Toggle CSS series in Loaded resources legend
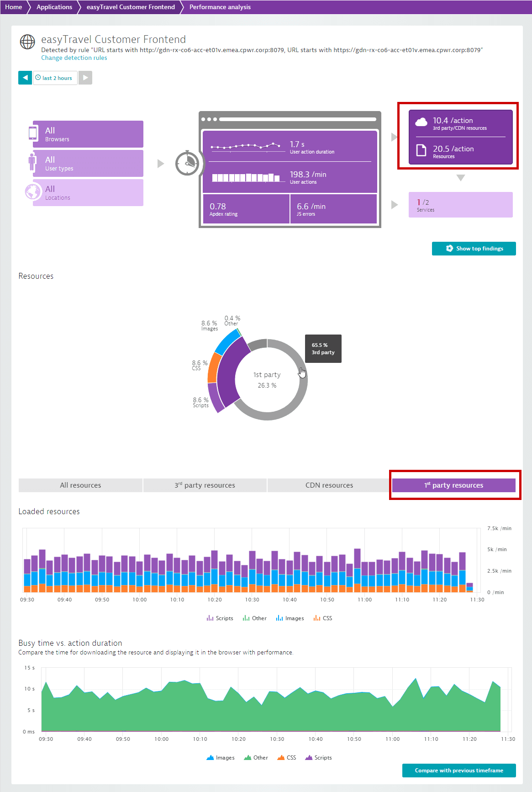 (322, 618)
